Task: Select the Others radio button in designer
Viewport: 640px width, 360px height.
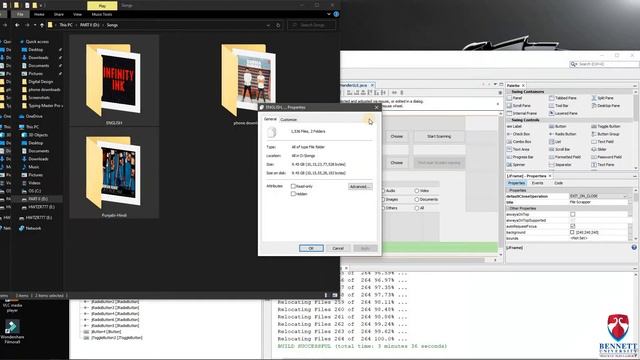Action: coord(389,208)
